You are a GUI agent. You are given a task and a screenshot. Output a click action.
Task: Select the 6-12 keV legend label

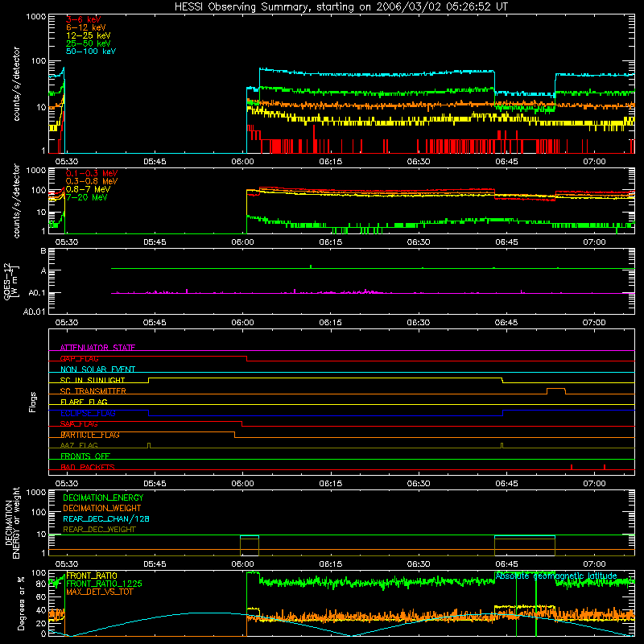(x=86, y=27)
